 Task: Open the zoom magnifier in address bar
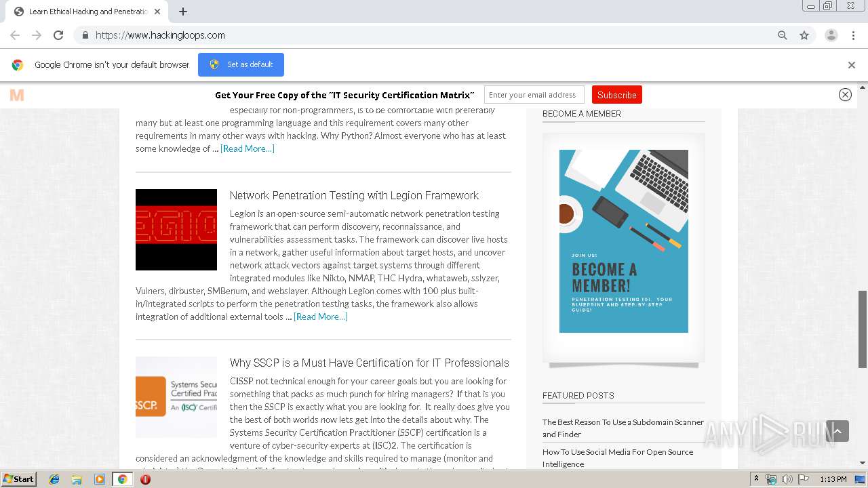(x=783, y=35)
